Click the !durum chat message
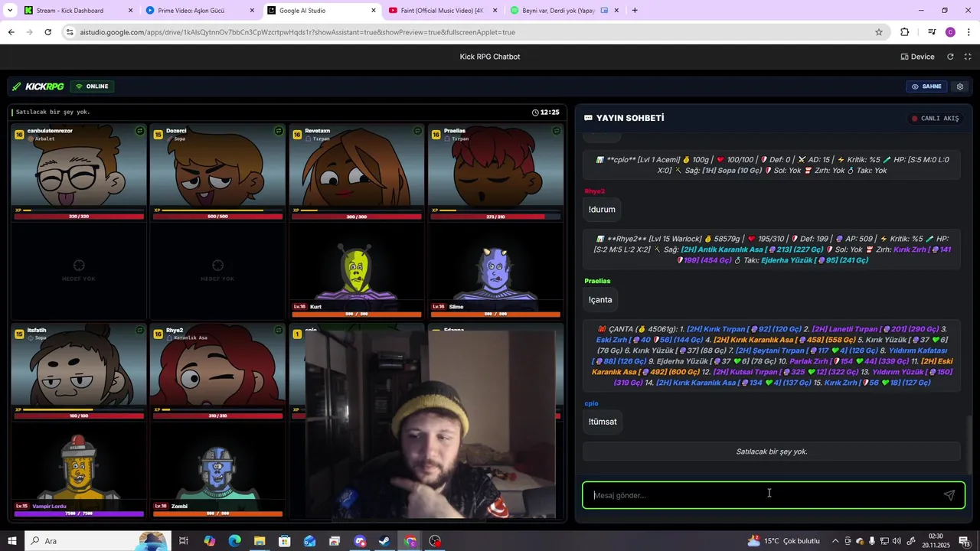Viewport: 980px width, 551px height. pos(602,209)
